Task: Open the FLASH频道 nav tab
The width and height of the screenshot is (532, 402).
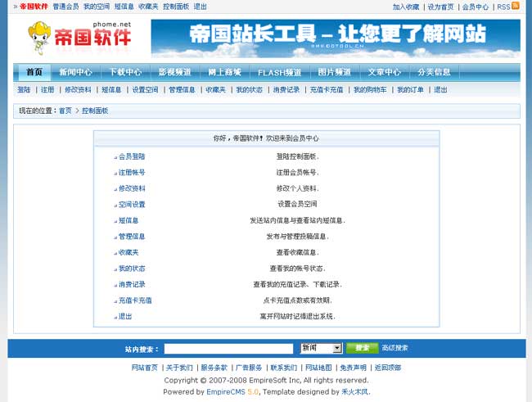Action: click(279, 72)
